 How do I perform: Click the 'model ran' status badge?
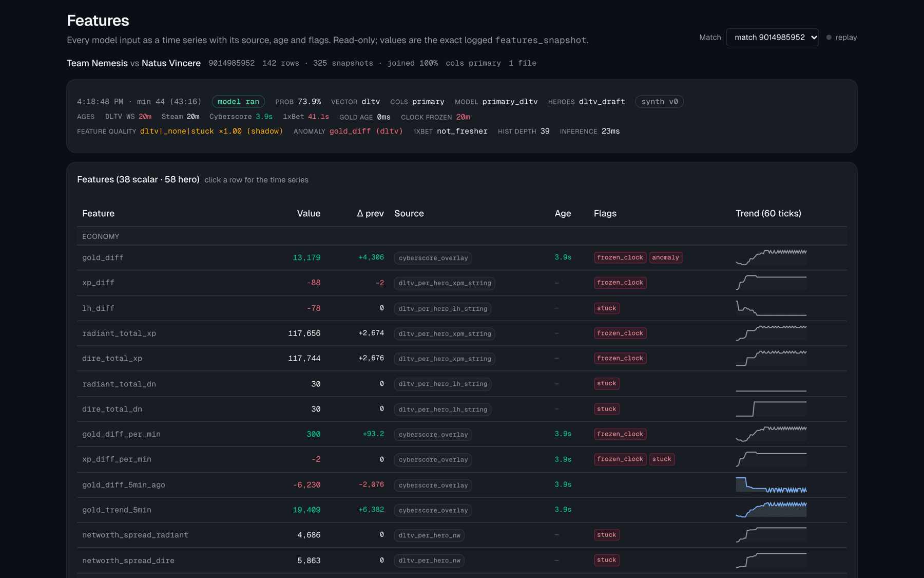[238, 102]
